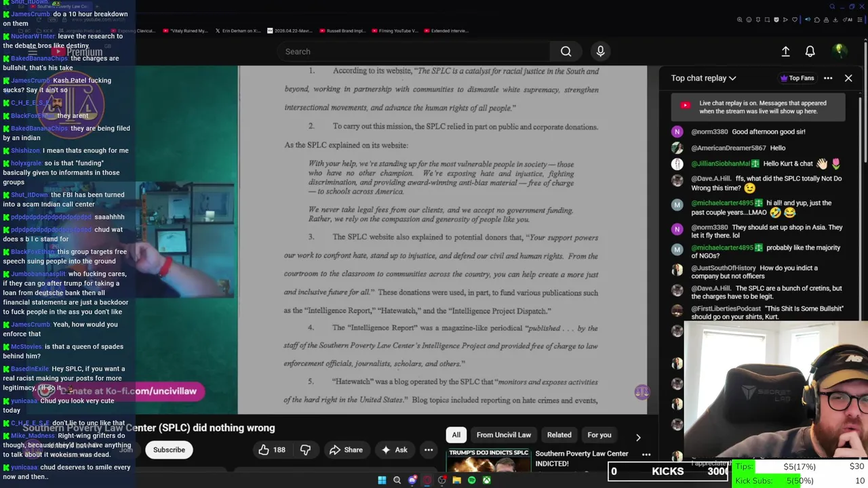Open the browser easy setup menu icon
The image size is (868, 488).
(860, 20)
